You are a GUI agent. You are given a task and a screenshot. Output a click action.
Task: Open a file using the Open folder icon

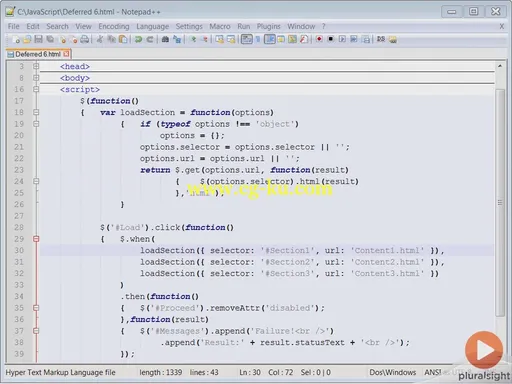click(27, 39)
